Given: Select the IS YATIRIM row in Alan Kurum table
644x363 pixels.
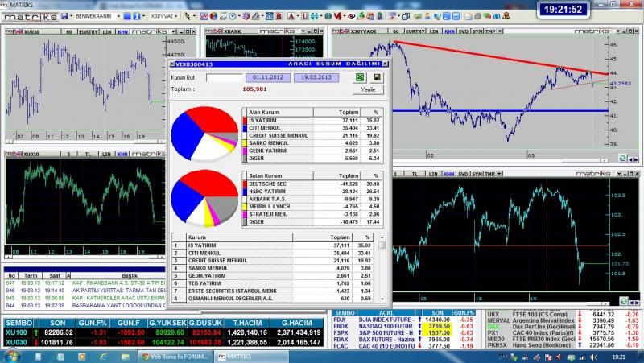Looking at the screenshot, I should click(x=312, y=120).
